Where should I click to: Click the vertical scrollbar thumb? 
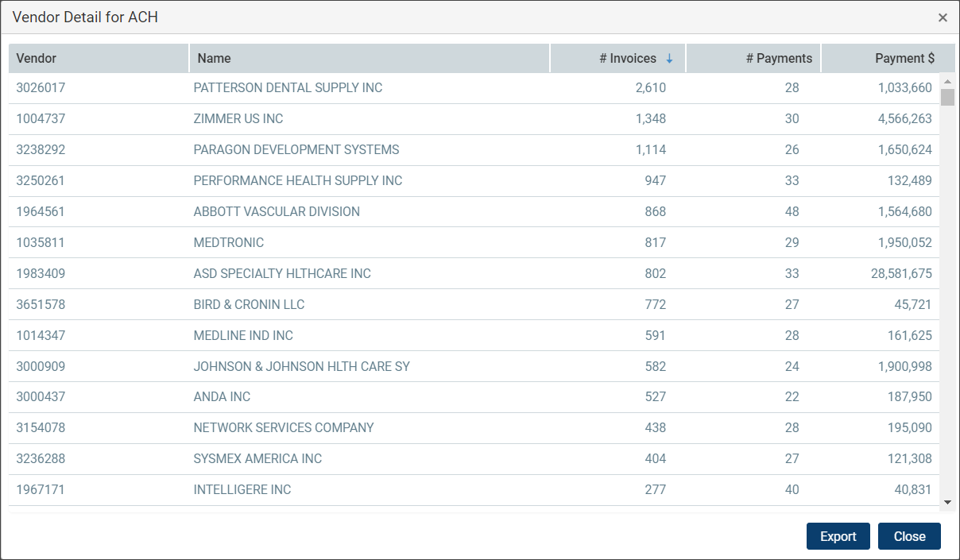947,97
